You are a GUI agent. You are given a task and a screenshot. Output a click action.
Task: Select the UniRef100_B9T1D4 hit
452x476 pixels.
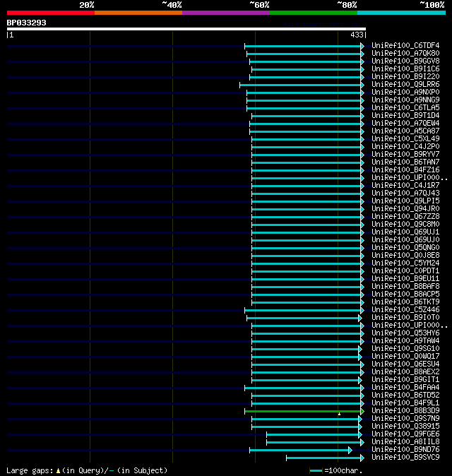coord(405,115)
